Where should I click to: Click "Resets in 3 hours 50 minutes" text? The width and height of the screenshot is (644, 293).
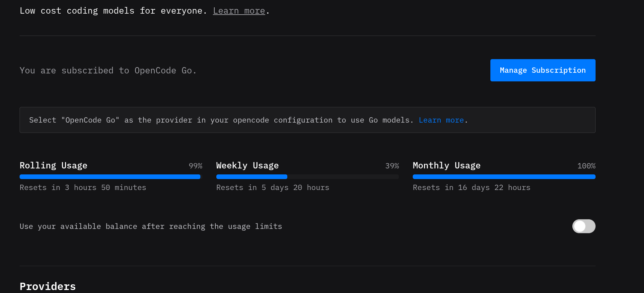coord(83,188)
